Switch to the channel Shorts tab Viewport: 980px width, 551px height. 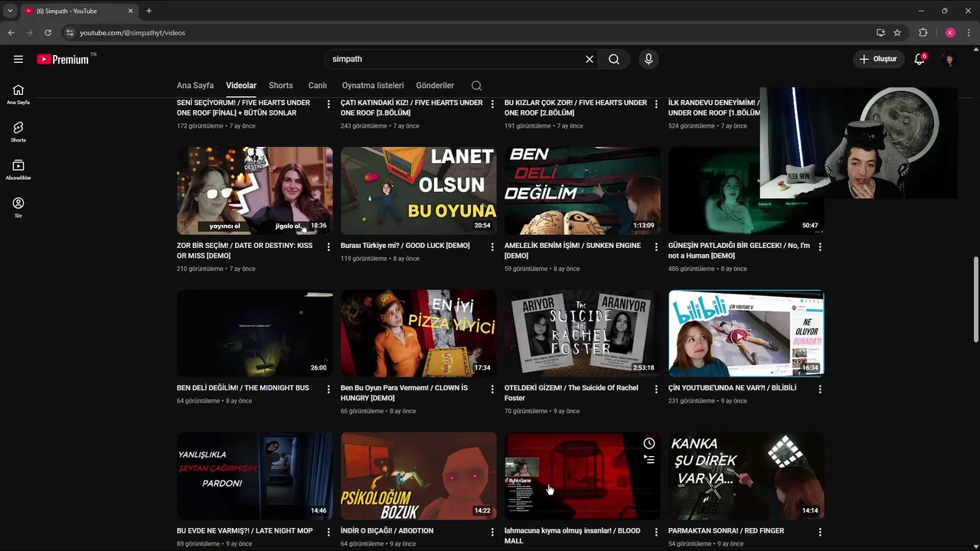281,86
